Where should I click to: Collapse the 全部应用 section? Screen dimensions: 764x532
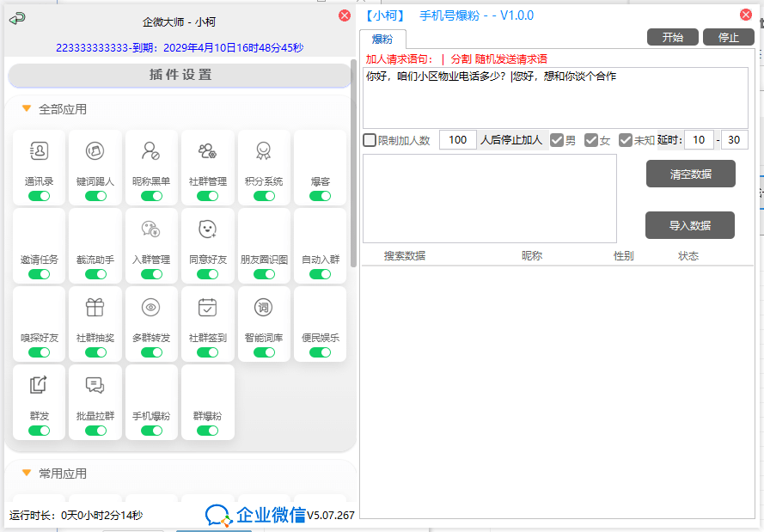click(27, 108)
